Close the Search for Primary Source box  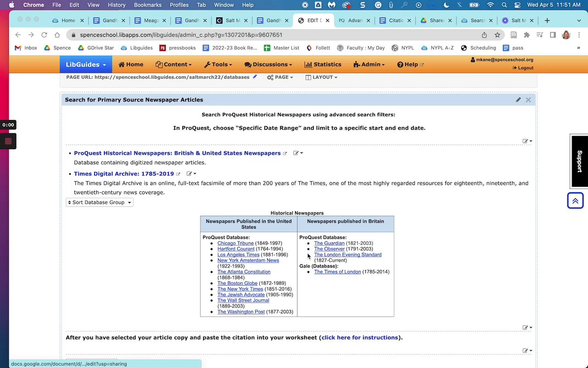tap(528, 100)
